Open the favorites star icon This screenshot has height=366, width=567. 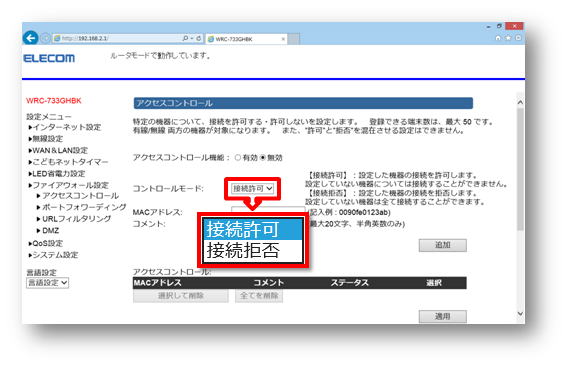(x=508, y=38)
